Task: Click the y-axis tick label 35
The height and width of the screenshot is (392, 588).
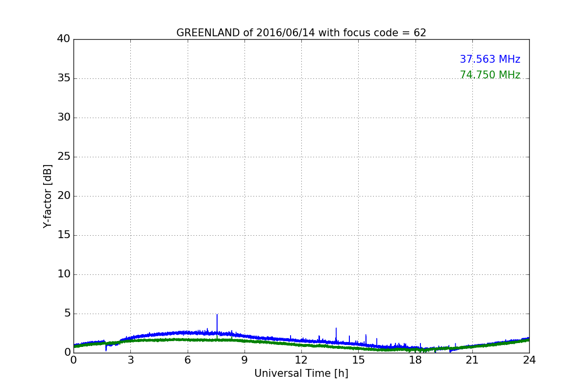Action: tap(64, 78)
